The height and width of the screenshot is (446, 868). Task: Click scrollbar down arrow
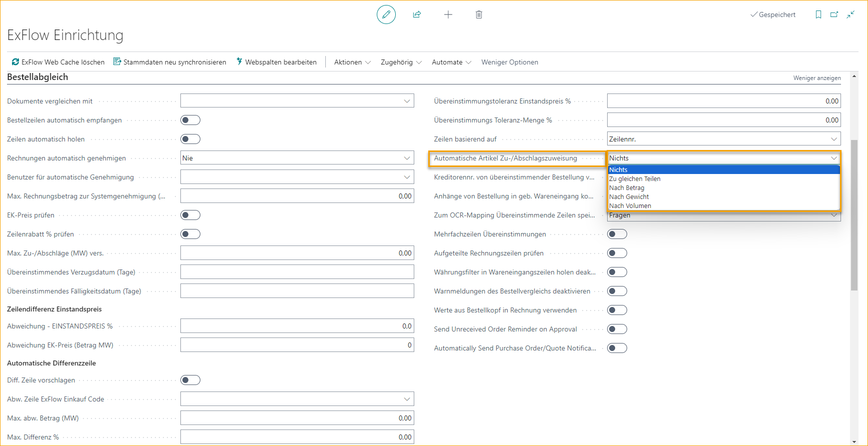pyautogui.click(x=854, y=441)
